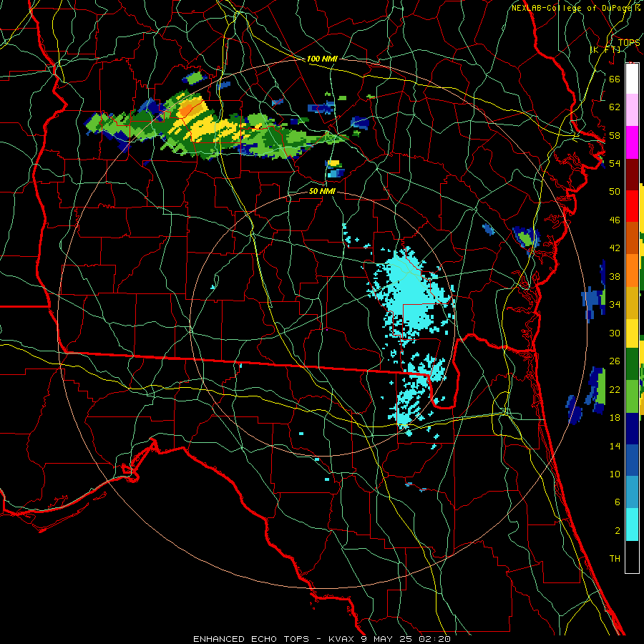Click the 62 value on the scale
The height and width of the screenshot is (644, 644).
(615, 107)
